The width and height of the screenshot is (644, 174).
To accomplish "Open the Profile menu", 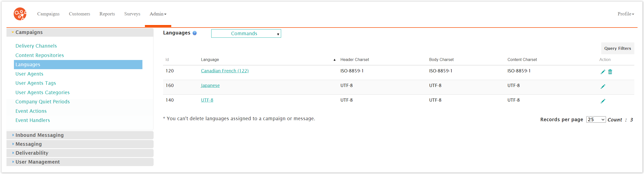I will coord(626,14).
